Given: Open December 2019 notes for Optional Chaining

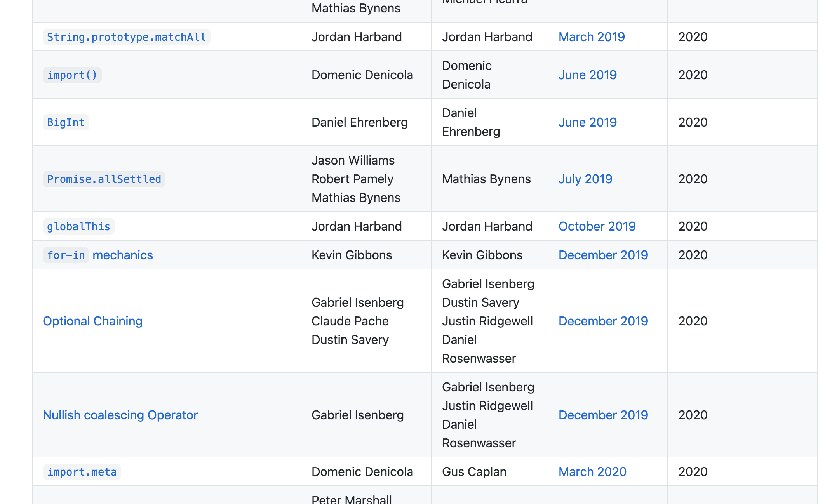Looking at the screenshot, I should coord(603,321).
